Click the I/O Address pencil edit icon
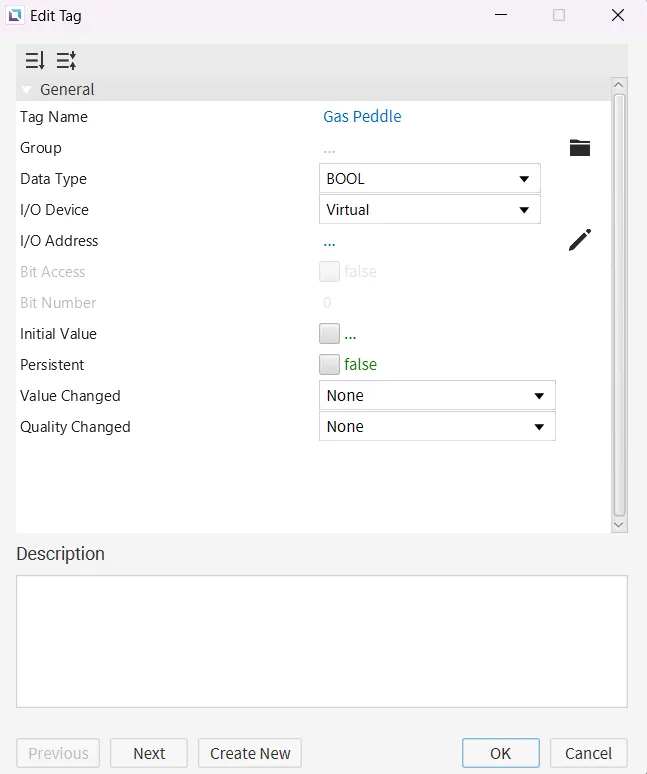The height and width of the screenshot is (774, 647). (580, 240)
